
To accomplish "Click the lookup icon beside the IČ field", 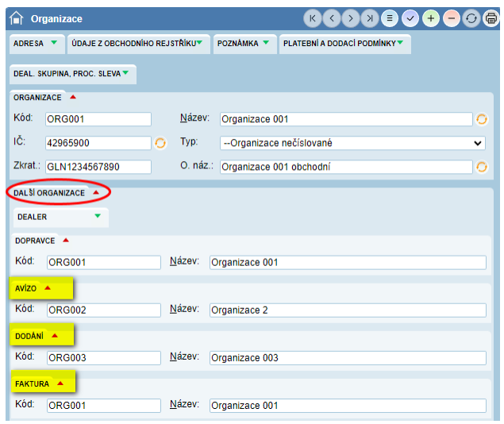I will coord(160,143).
